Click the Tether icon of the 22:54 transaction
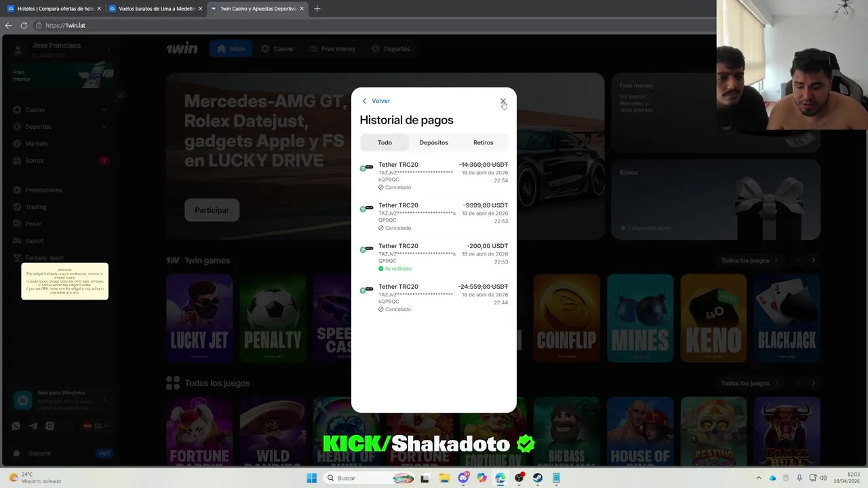Image resolution: width=868 pixels, height=488 pixels. click(366, 167)
